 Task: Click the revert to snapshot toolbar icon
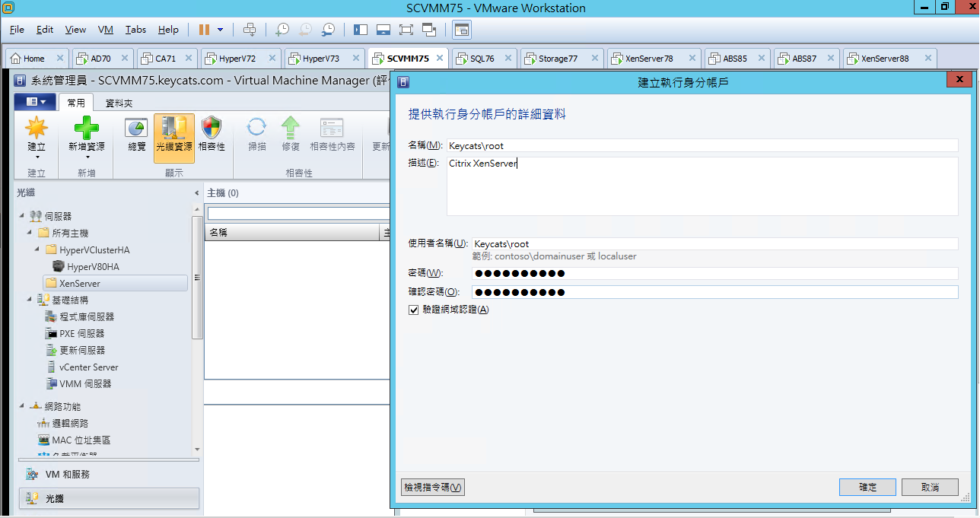[305, 30]
